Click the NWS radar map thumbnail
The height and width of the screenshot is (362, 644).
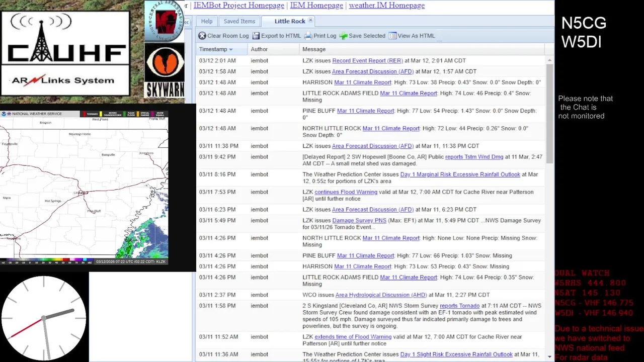[84, 188]
